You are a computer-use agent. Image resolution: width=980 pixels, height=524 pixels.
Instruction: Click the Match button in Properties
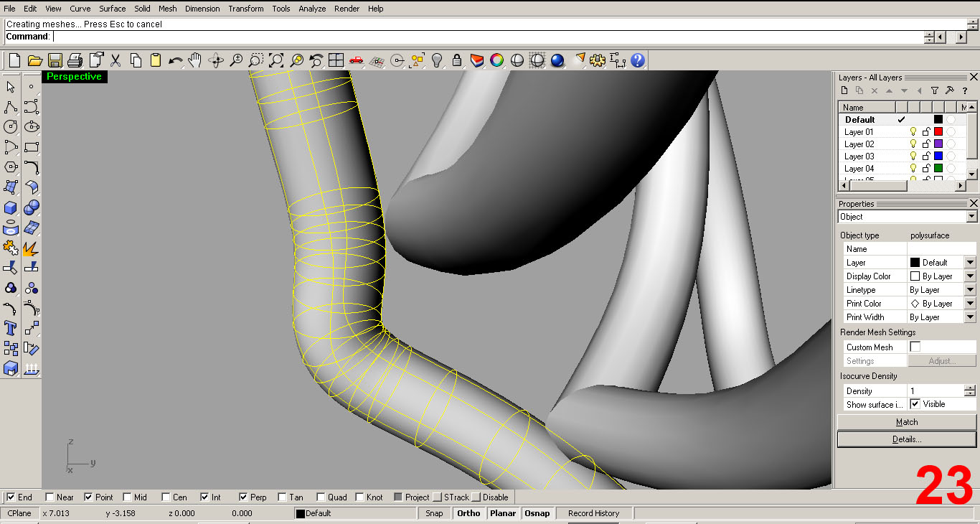(x=907, y=422)
